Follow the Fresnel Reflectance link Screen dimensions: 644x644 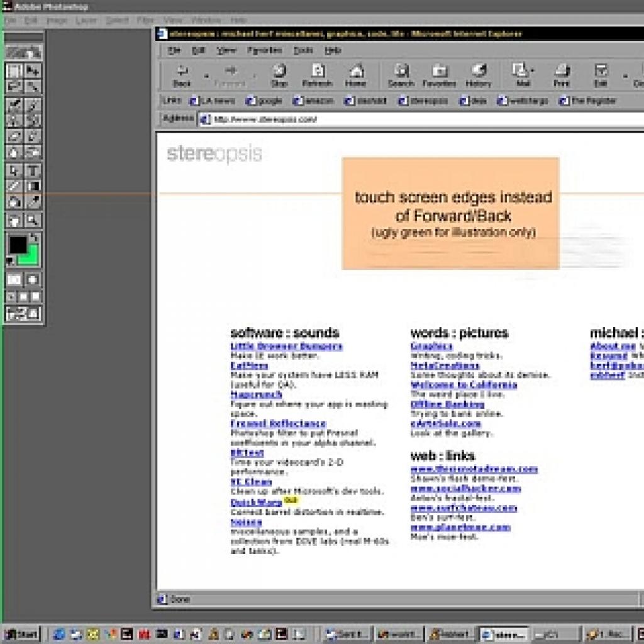coord(278,423)
